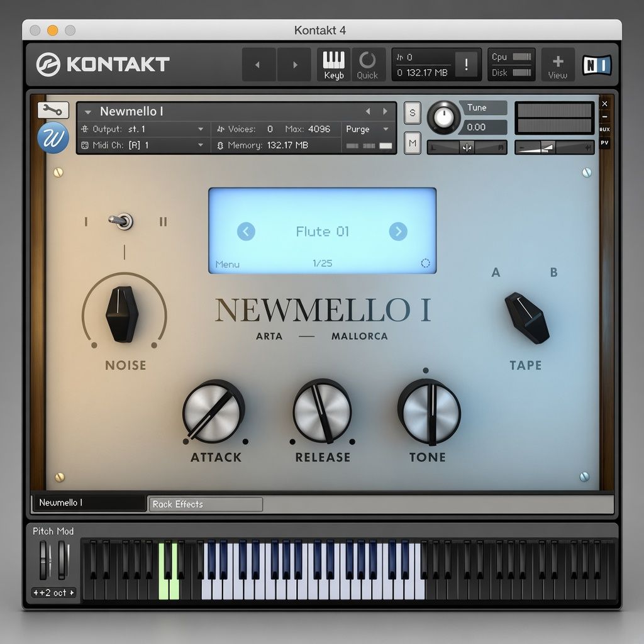This screenshot has width=644, height=644.
Task: Select next instrument with small right arrow
Action: (386, 111)
